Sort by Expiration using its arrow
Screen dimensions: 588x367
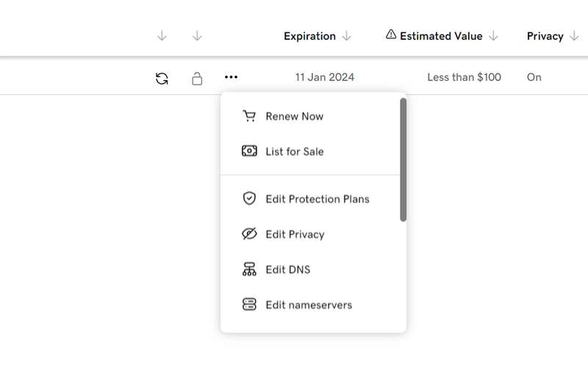(347, 36)
